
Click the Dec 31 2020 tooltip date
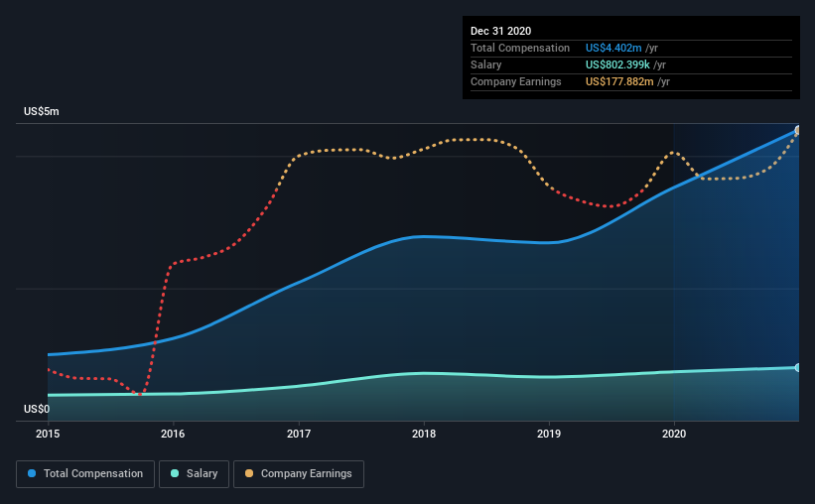500,31
